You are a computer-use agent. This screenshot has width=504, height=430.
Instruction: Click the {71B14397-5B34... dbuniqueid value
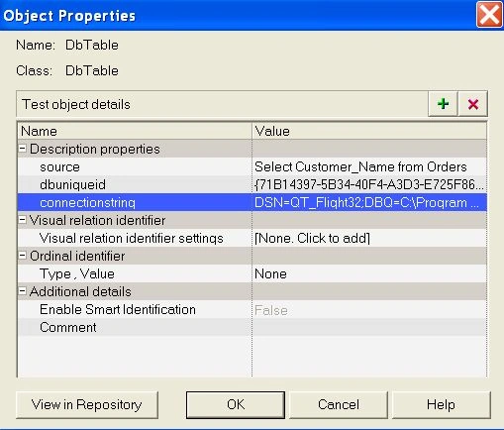[x=369, y=184]
